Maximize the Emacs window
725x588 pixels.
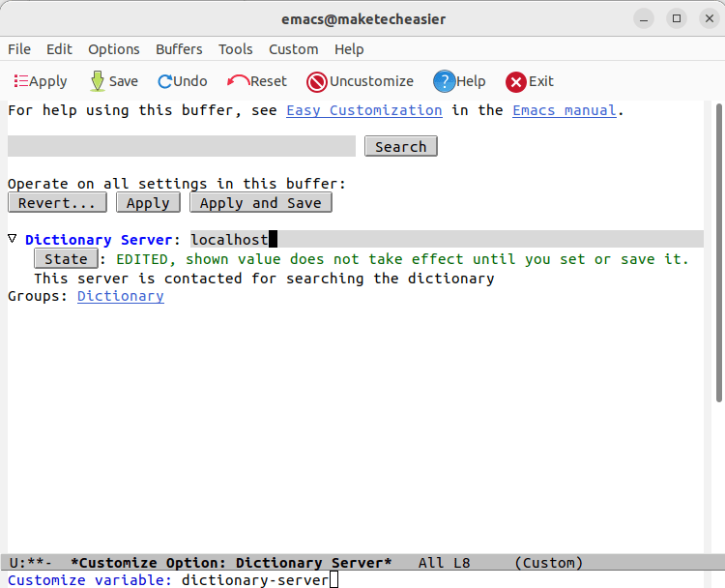[x=677, y=19]
